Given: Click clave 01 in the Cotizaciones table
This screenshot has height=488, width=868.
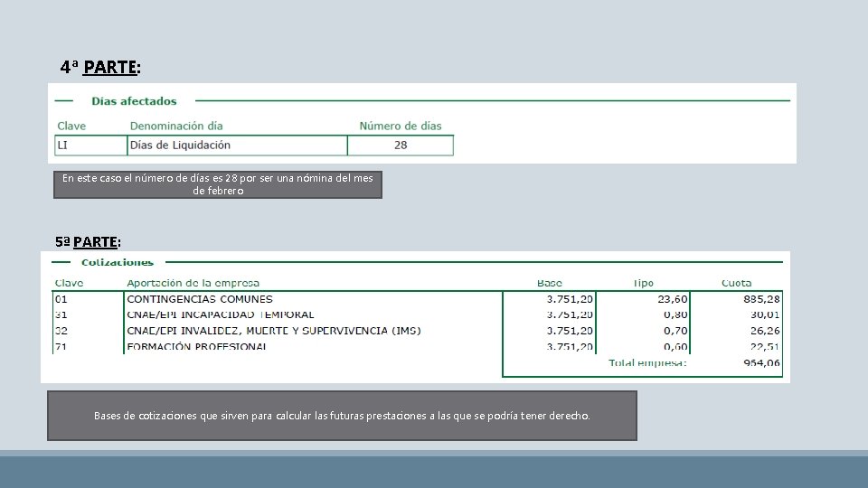Looking at the screenshot, I should (61, 299).
